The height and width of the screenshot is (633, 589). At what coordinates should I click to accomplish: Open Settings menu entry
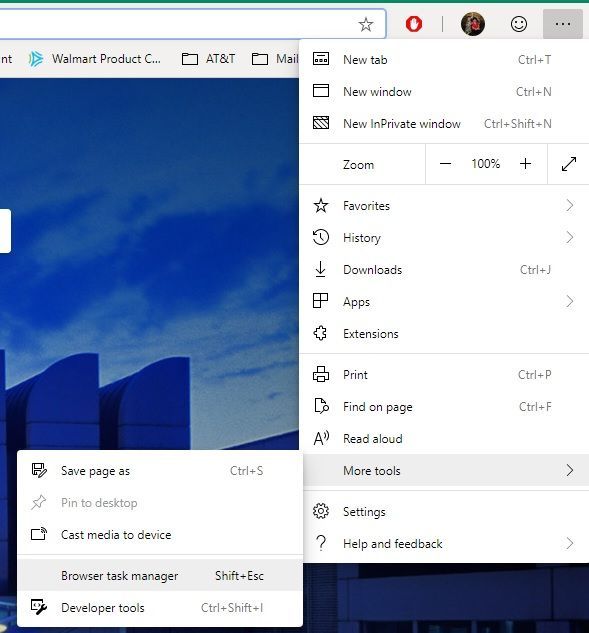444,511
